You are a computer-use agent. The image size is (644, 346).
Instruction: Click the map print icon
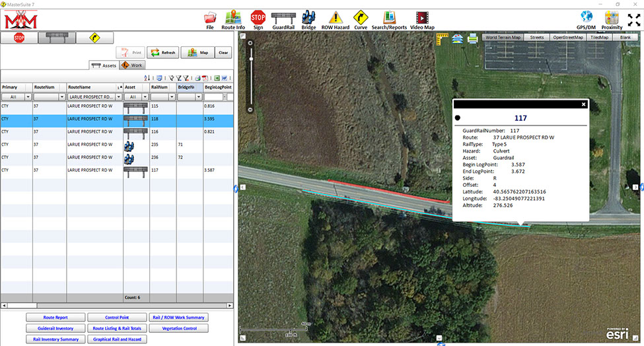[473, 38]
